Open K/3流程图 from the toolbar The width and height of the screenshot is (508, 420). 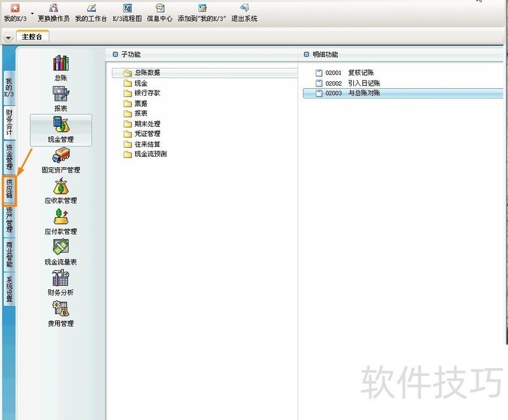tap(127, 13)
